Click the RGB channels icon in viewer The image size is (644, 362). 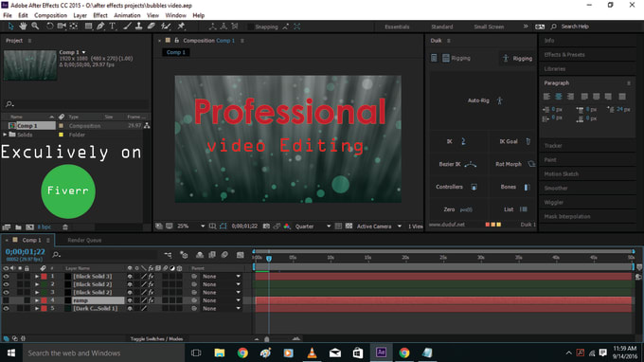287,226
